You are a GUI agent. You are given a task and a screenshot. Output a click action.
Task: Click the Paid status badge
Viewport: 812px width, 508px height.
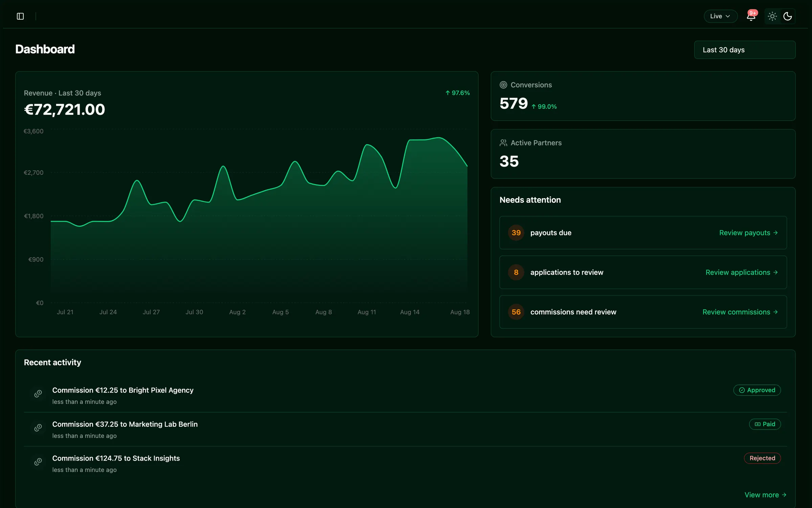tap(765, 424)
